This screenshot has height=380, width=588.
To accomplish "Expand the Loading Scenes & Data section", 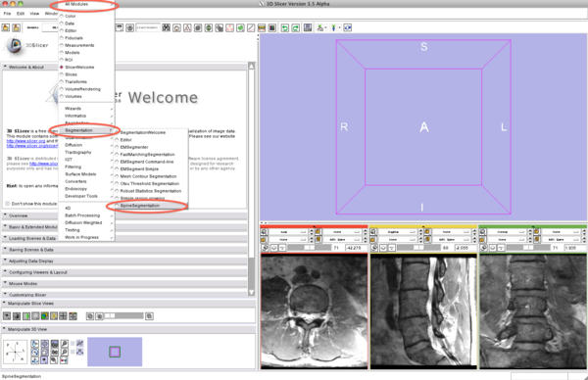I will 124,238.
